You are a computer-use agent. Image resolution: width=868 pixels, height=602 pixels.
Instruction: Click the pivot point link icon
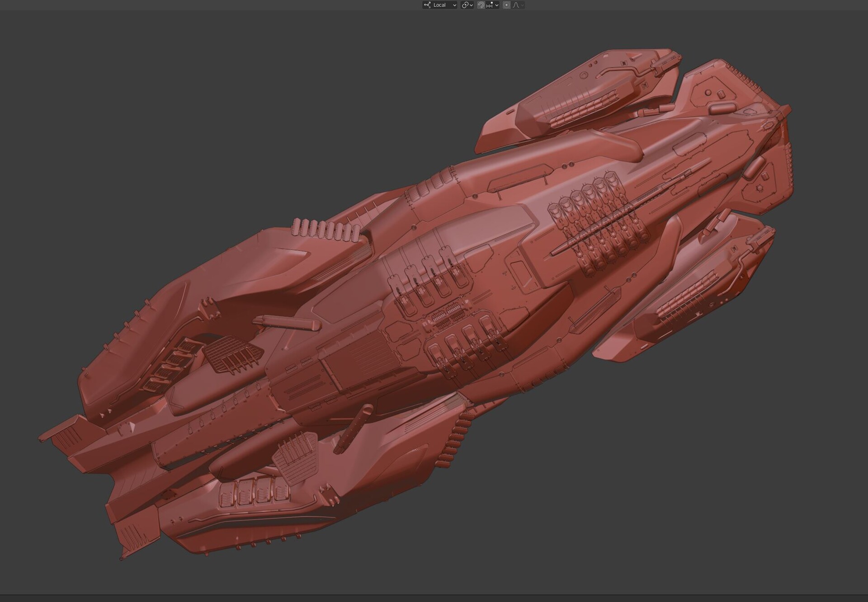tap(465, 5)
